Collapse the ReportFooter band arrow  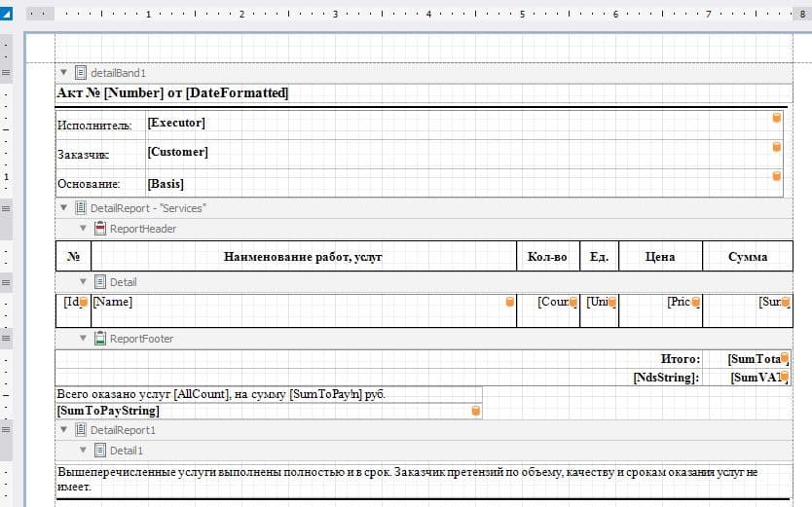pyautogui.click(x=84, y=339)
